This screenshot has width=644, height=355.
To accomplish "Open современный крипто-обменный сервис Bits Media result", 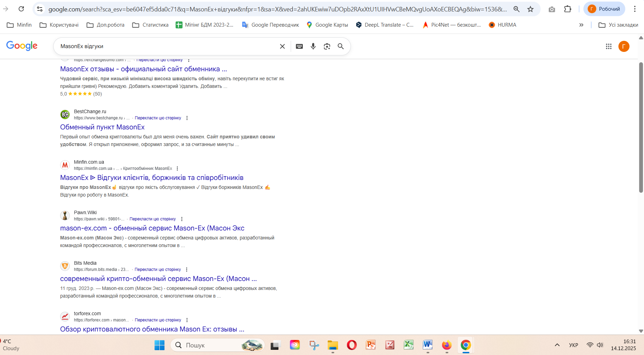I will pos(158,279).
